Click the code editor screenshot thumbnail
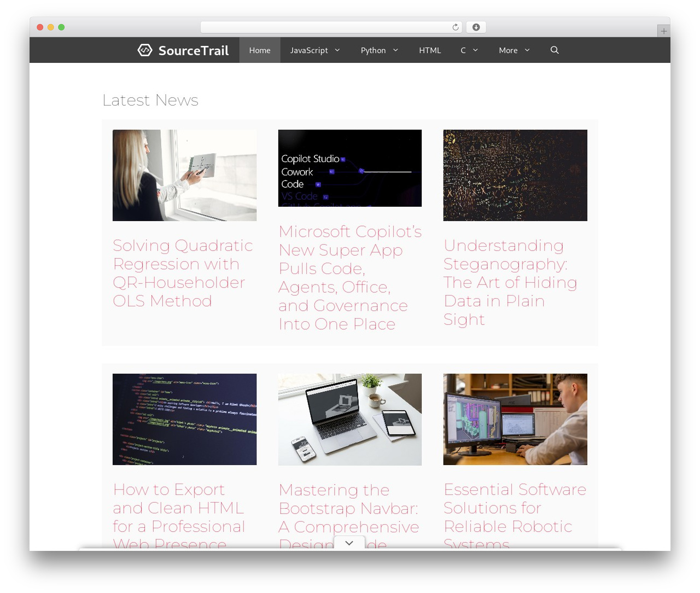This screenshot has width=700, height=593. [184, 419]
